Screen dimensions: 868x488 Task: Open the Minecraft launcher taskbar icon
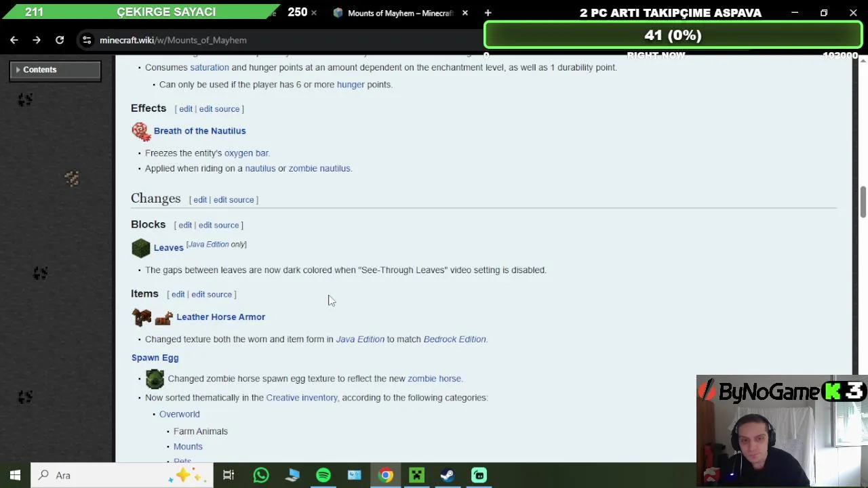pos(416,475)
